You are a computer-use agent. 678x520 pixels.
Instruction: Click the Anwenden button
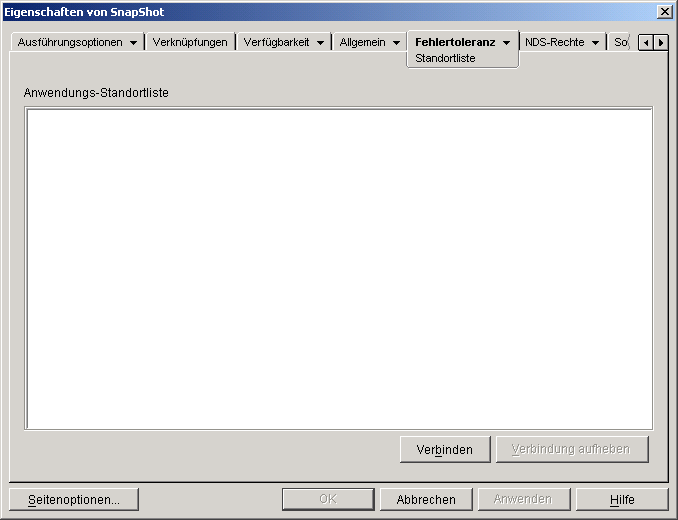point(524,500)
